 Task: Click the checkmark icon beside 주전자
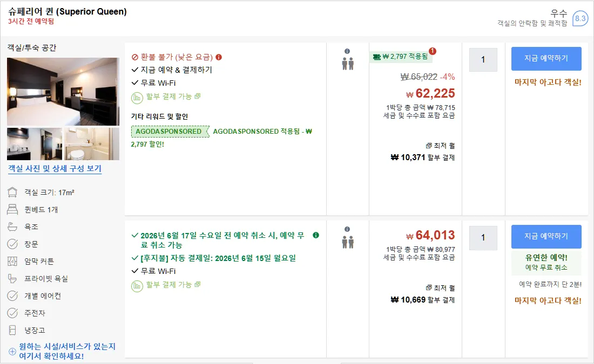tap(12, 313)
